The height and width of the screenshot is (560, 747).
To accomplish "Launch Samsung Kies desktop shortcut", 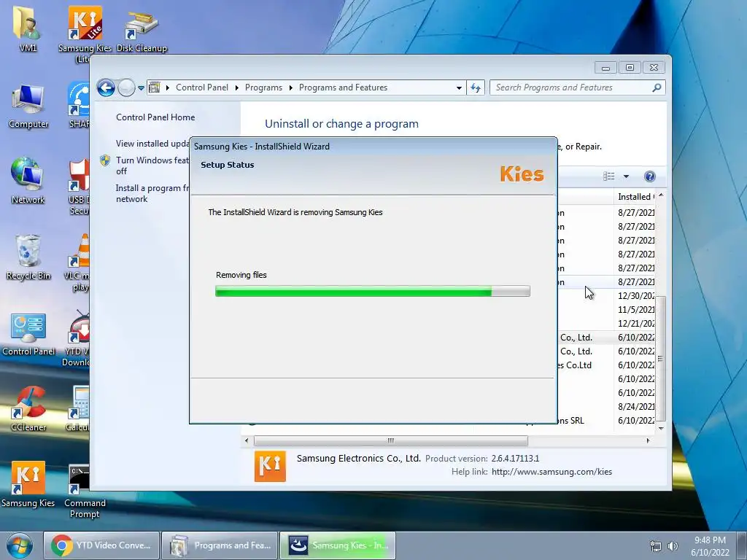I will [x=28, y=485].
